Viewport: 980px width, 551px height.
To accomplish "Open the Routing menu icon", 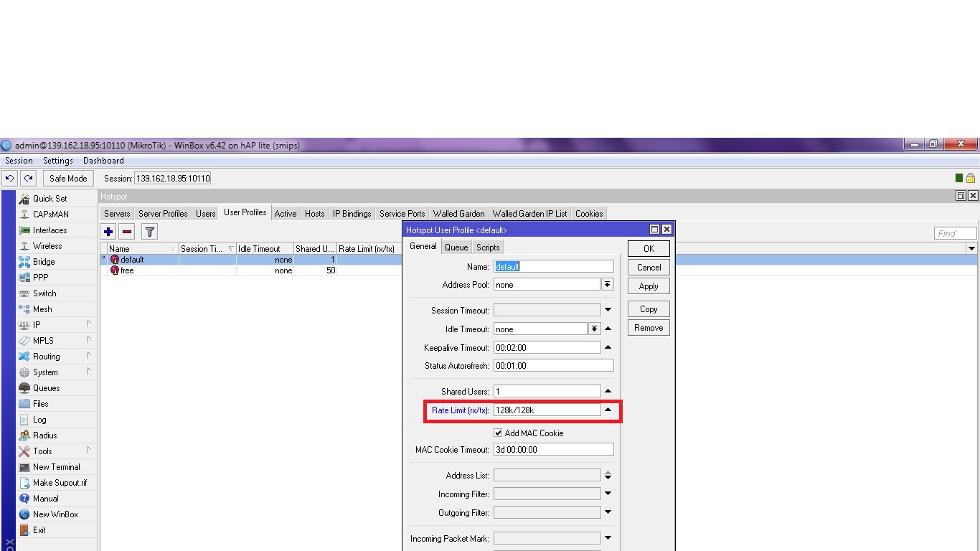I will coord(24,357).
